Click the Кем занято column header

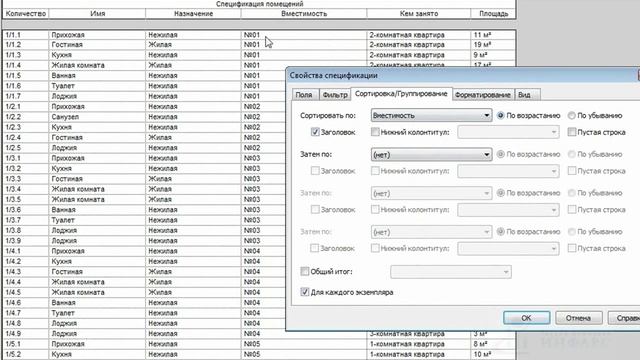pyautogui.click(x=419, y=13)
